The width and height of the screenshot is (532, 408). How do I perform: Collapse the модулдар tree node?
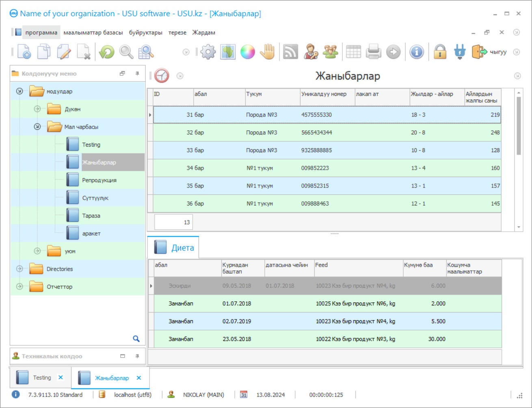(x=19, y=91)
